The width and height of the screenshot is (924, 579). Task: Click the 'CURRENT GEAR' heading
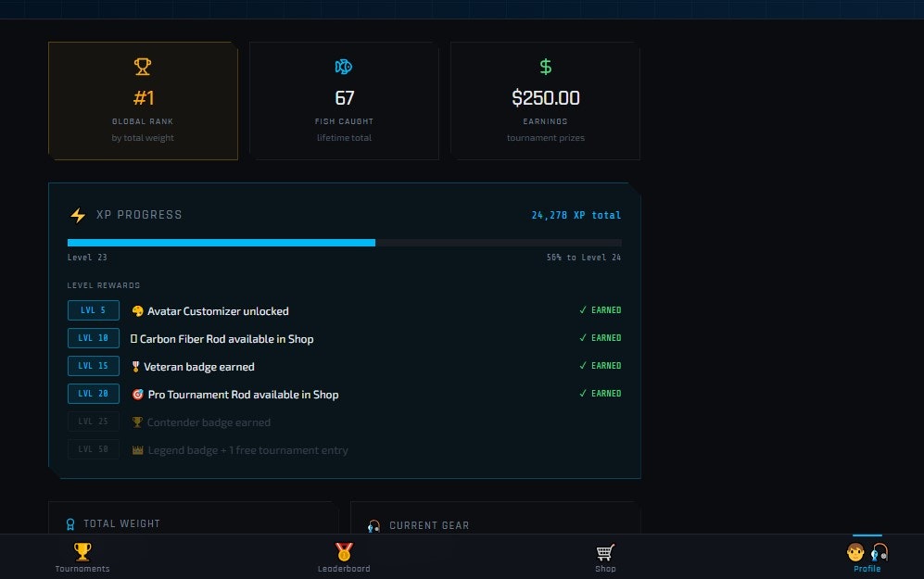click(x=429, y=525)
